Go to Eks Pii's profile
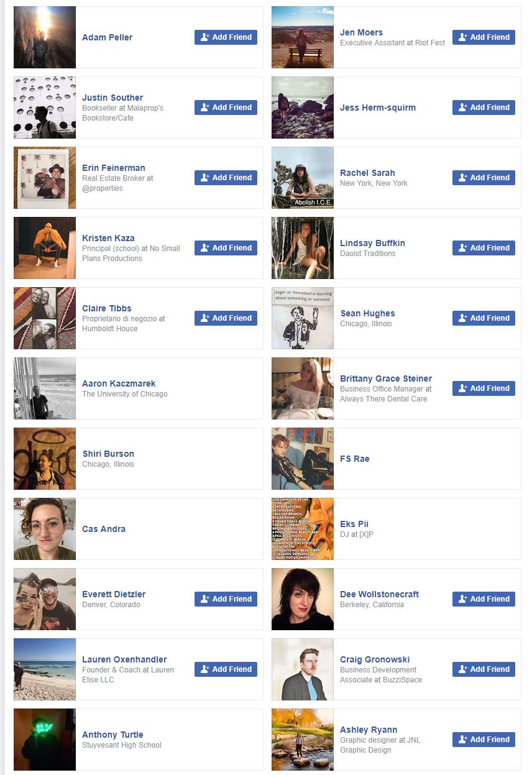 click(354, 524)
